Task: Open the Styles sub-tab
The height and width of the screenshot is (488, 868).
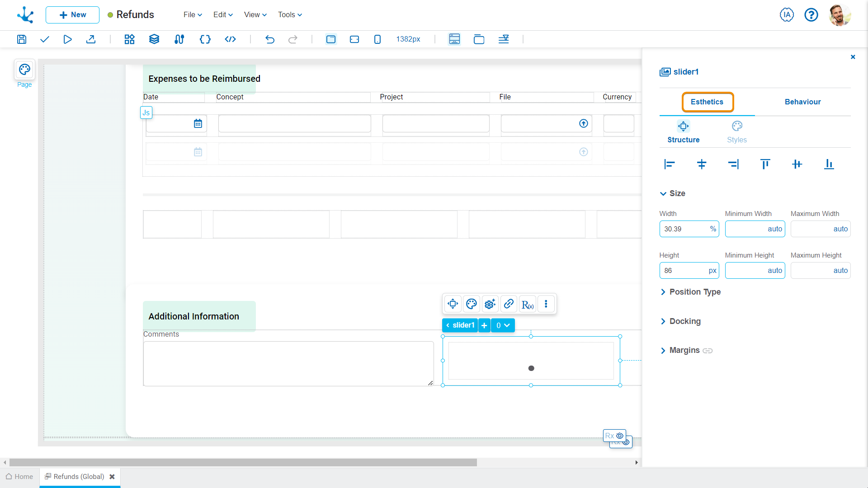Action: [736, 132]
